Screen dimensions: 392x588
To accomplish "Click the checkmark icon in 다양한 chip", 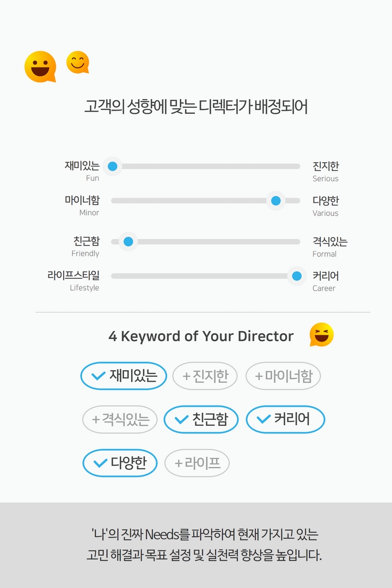I will [x=100, y=463].
